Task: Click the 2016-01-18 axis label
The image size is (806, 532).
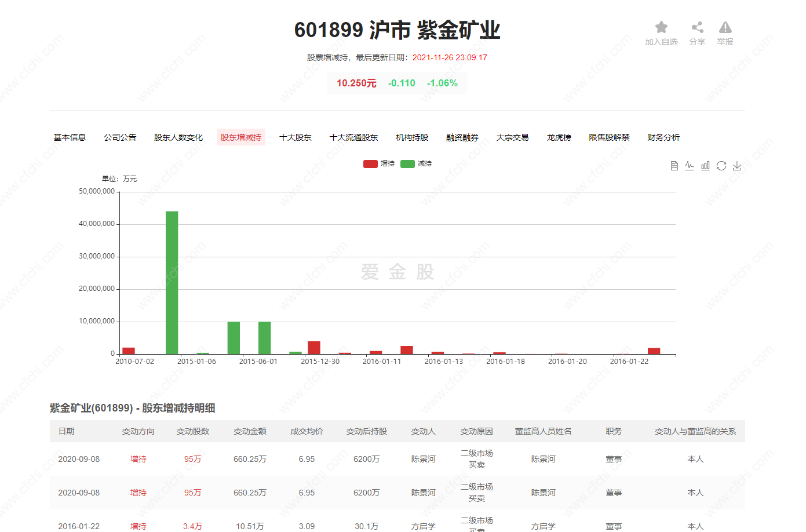Action: pos(506,361)
